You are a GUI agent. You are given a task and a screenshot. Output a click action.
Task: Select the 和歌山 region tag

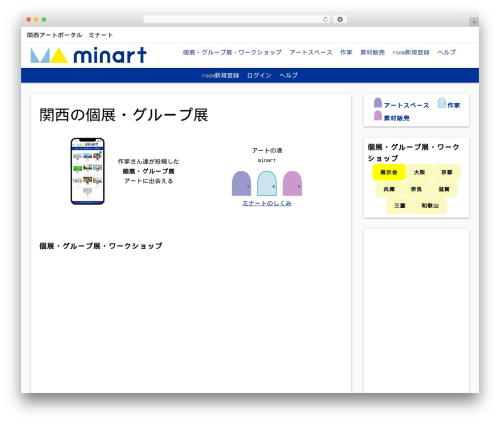click(430, 206)
